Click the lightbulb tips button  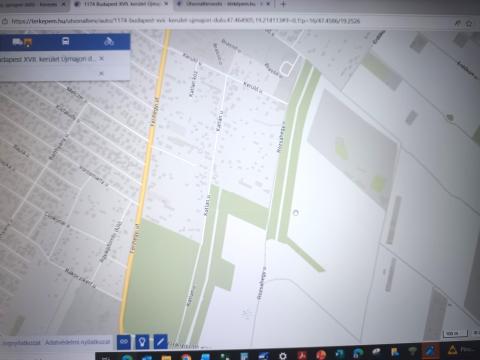[x=142, y=342]
